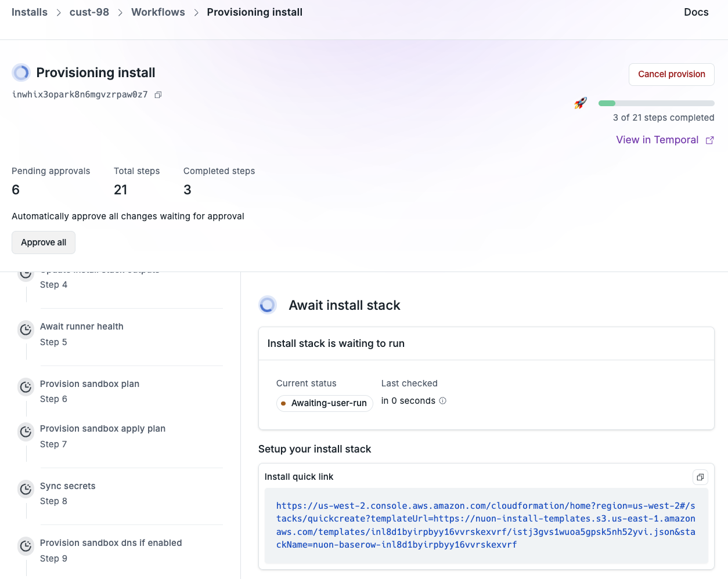The height and width of the screenshot is (579, 728).
Task: Open the Docs page
Action: tap(695, 12)
